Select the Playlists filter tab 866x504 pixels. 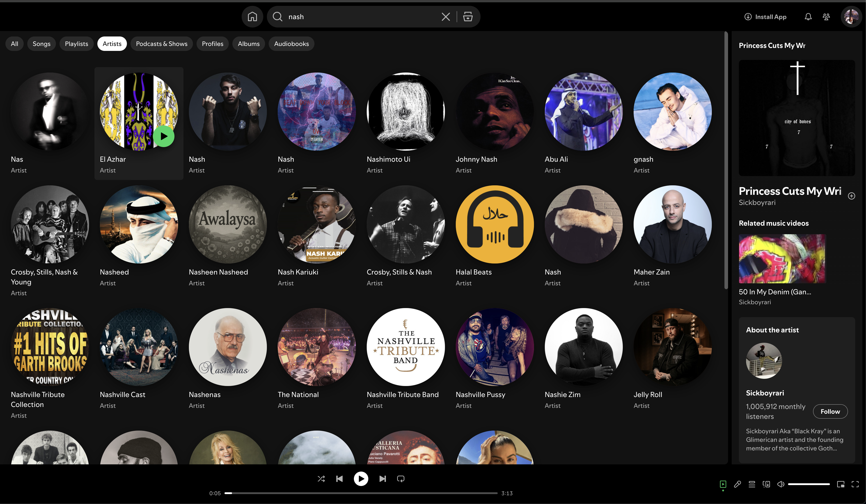coord(76,44)
